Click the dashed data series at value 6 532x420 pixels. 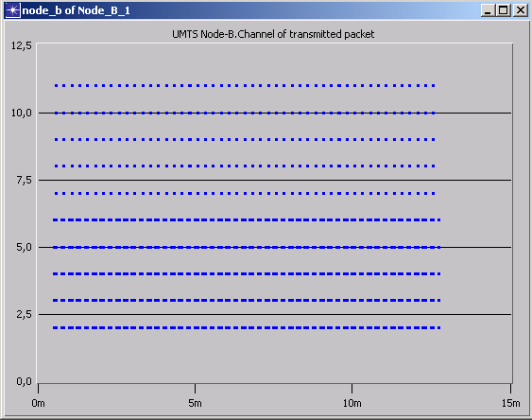pyautogui.click(x=247, y=220)
